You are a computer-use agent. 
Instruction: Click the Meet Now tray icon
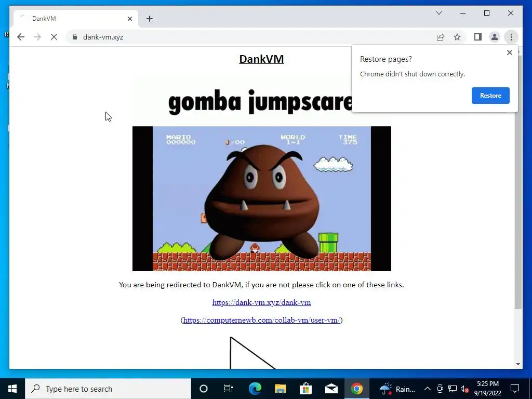pos(440,389)
